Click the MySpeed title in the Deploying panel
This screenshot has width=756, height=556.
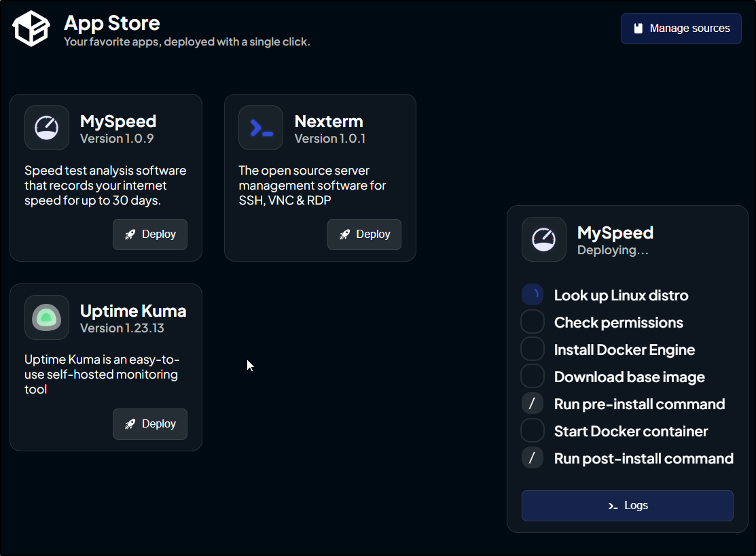tap(615, 233)
